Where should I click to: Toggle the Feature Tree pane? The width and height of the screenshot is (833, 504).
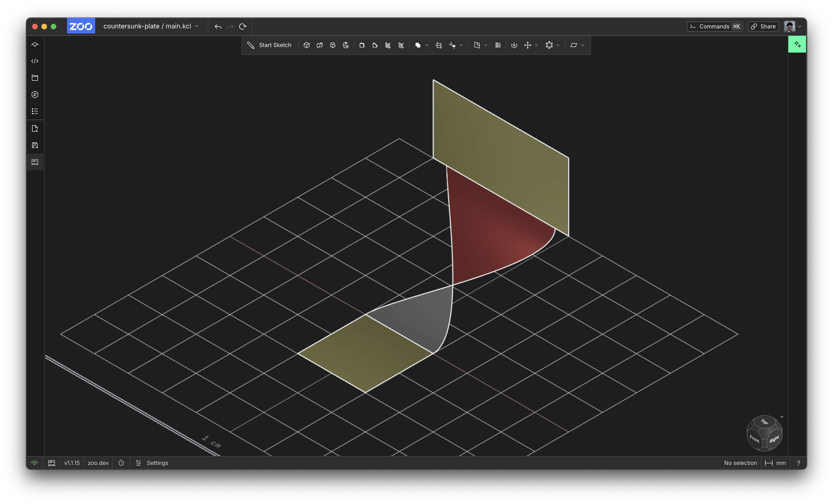[x=35, y=45]
